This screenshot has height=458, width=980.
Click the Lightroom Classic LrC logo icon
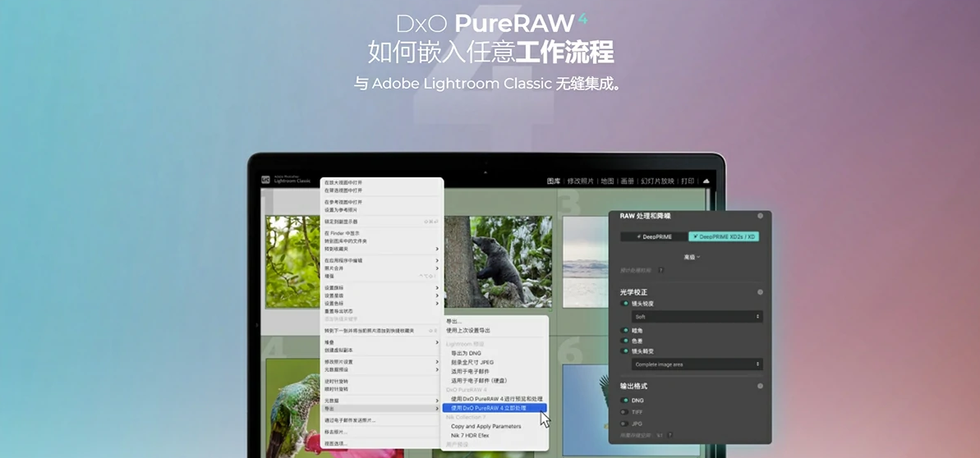click(x=265, y=179)
